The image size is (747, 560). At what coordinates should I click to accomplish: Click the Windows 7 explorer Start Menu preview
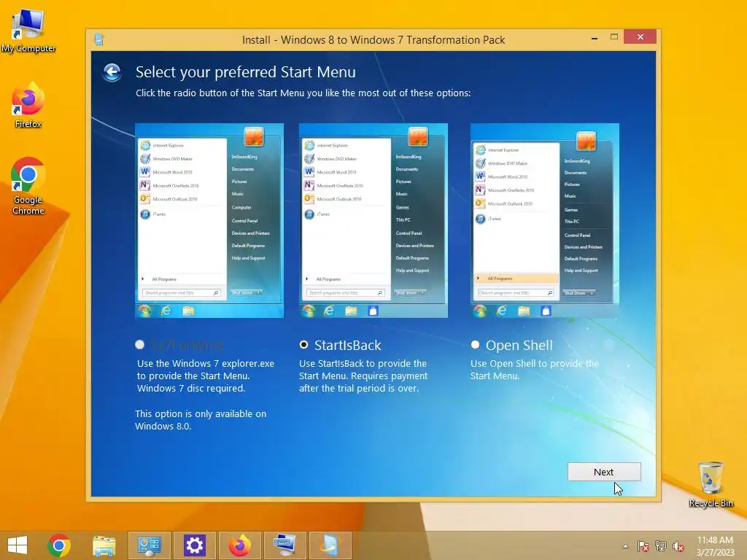209,220
